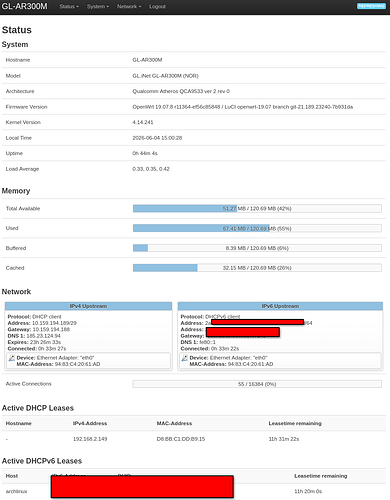Click the archlinux host entry
The image size is (390, 500).
point(16,491)
